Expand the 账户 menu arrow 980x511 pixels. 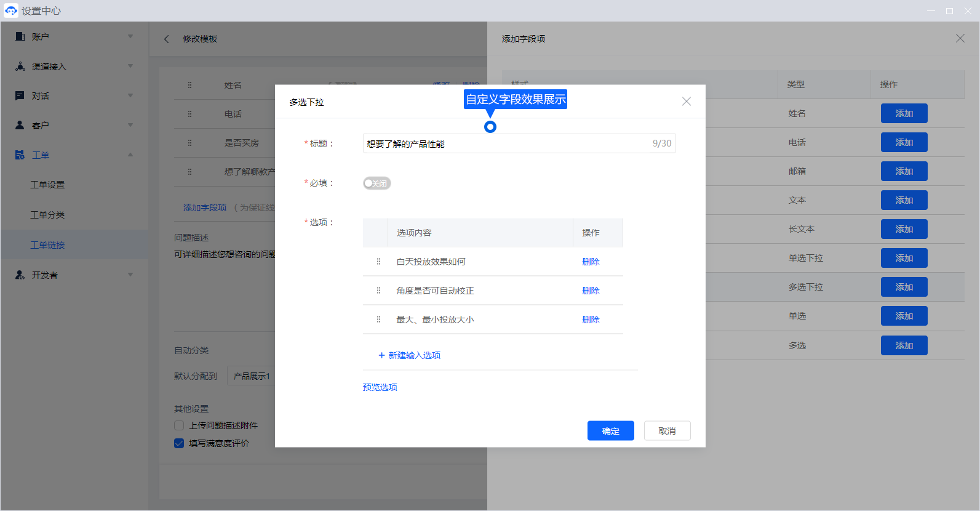pyautogui.click(x=130, y=37)
